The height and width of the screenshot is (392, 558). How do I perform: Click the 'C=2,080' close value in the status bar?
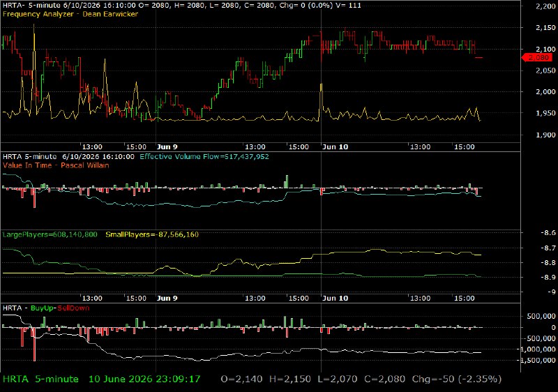[385, 379]
